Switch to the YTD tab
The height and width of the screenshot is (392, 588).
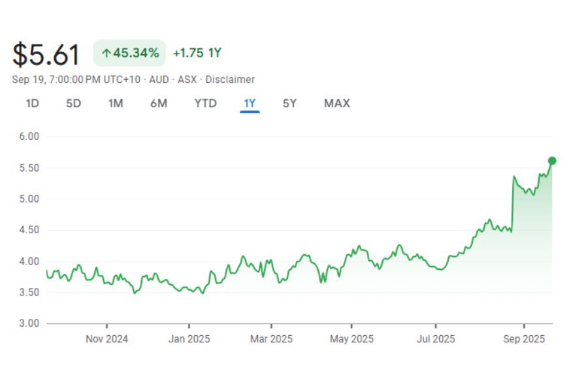point(205,103)
